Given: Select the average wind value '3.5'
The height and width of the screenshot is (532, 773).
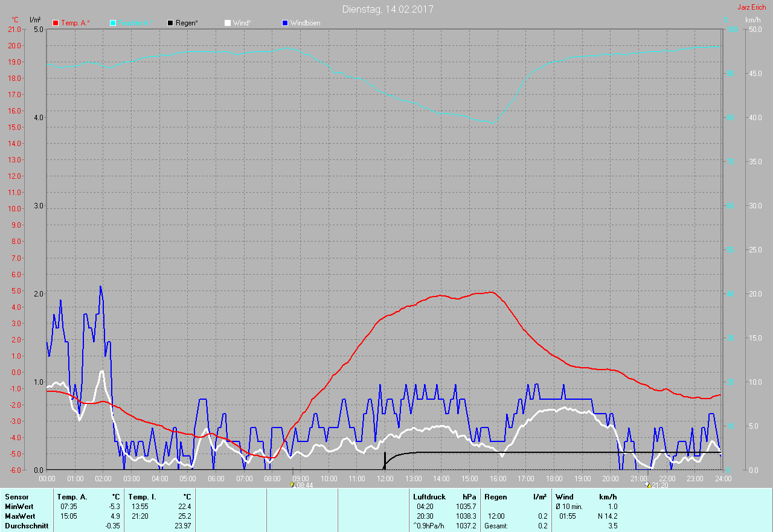Looking at the screenshot, I should [x=612, y=526].
